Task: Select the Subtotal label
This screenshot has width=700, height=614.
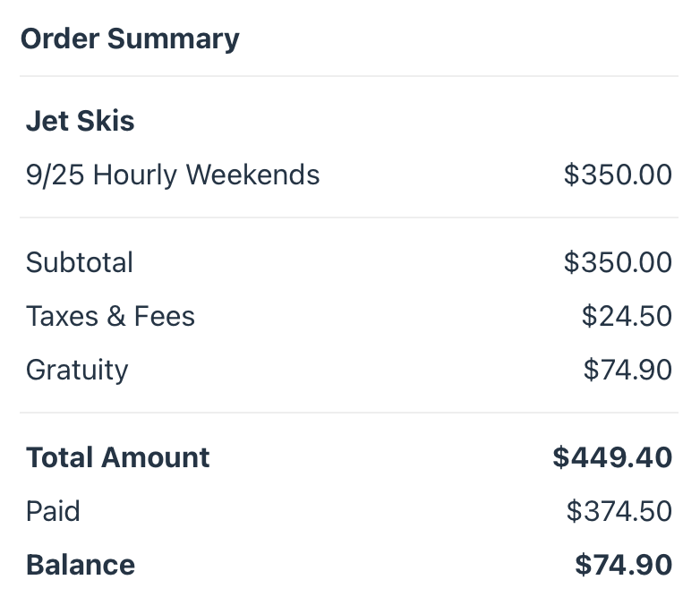Action: [x=80, y=262]
